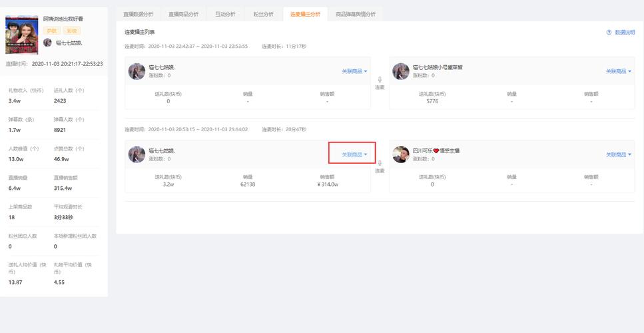
Task: Click the gift count value 5776
Action: click(x=432, y=101)
